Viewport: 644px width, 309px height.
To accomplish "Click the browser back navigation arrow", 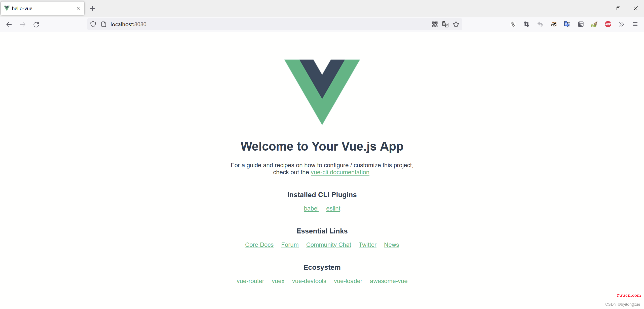I will point(9,24).
